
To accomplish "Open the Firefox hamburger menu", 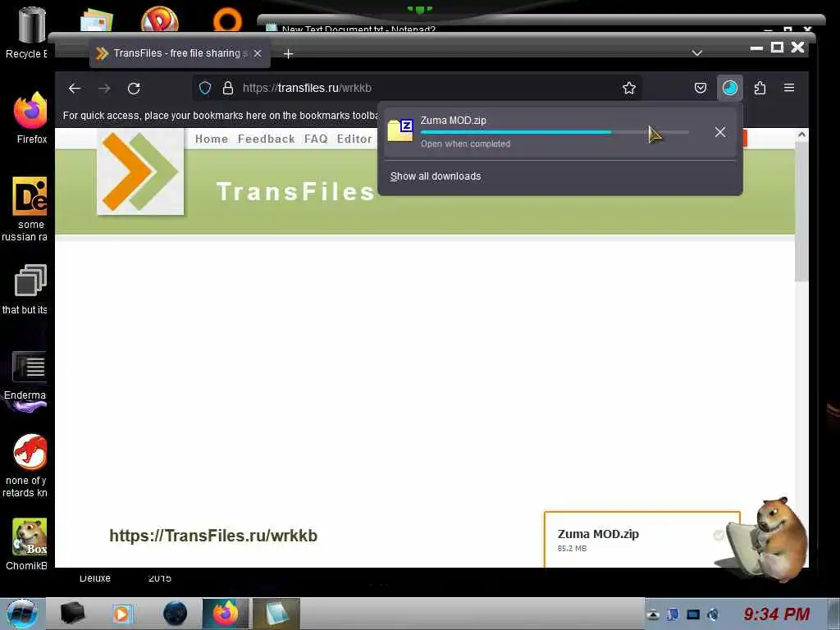I will [788, 87].
